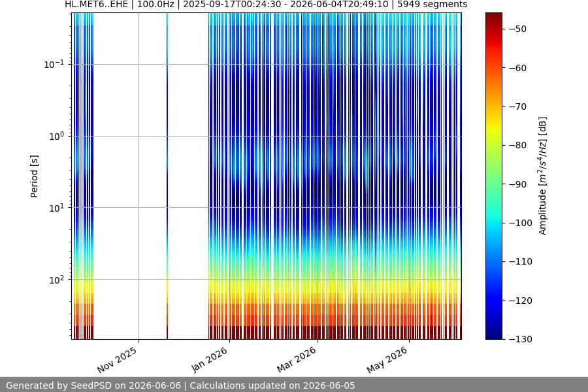Image resolution: width=588 pixels, height=392 pixels.
Task: Click the −70 colorbar tick label
Action: (x=518, y=106)
